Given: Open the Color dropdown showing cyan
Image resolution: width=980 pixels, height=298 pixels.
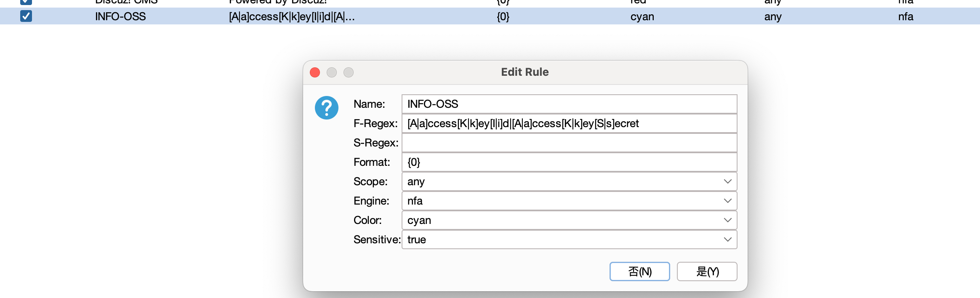Looking at the screenshot, I should tap(570, 220).
